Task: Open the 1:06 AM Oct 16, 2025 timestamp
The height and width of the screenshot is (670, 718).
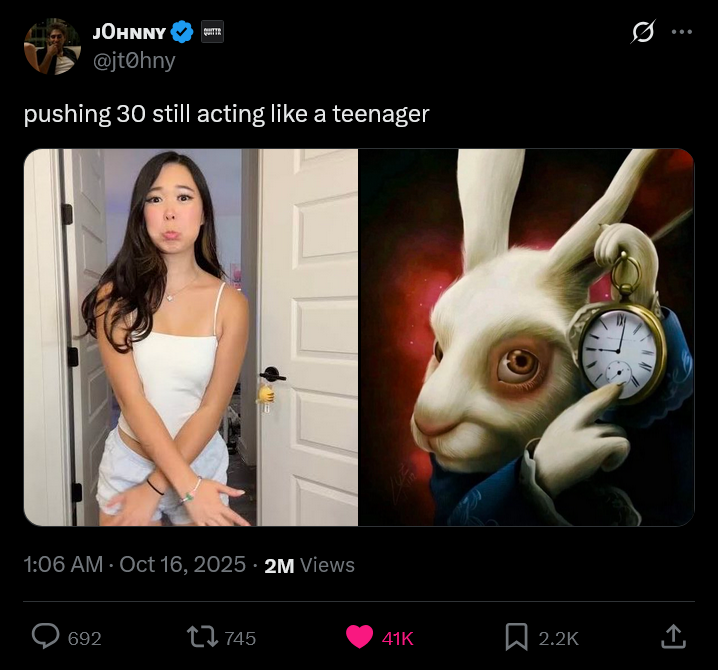Action: point(135,565)
